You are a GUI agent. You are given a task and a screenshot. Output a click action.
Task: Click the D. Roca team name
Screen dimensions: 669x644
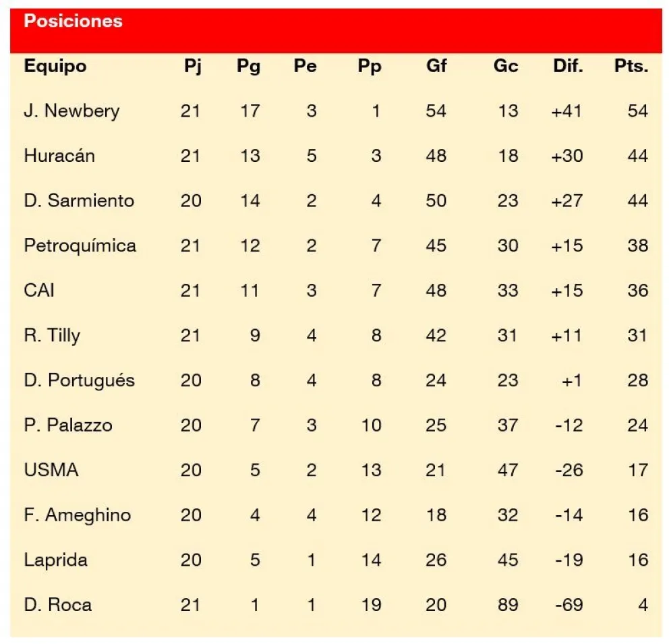57,605
